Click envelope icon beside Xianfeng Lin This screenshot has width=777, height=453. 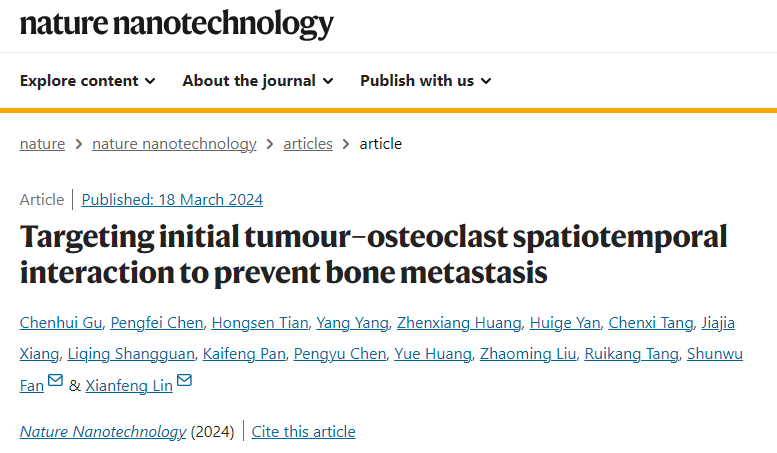[184, 382]
